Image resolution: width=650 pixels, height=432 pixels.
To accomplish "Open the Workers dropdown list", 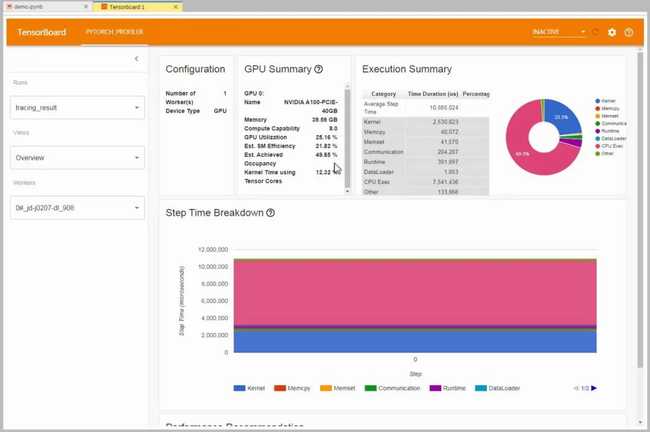I will point(77,208).
